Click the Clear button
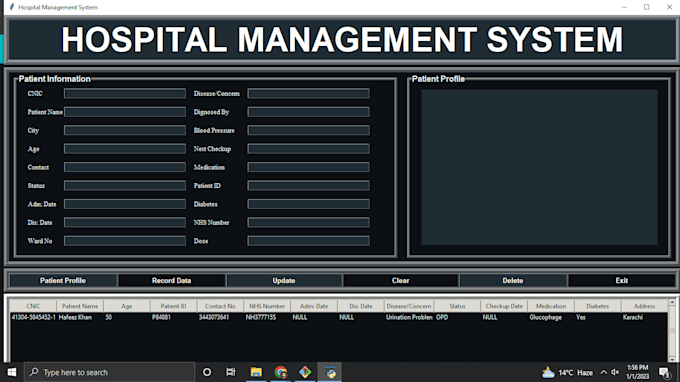680x382 pixels. 400,281
